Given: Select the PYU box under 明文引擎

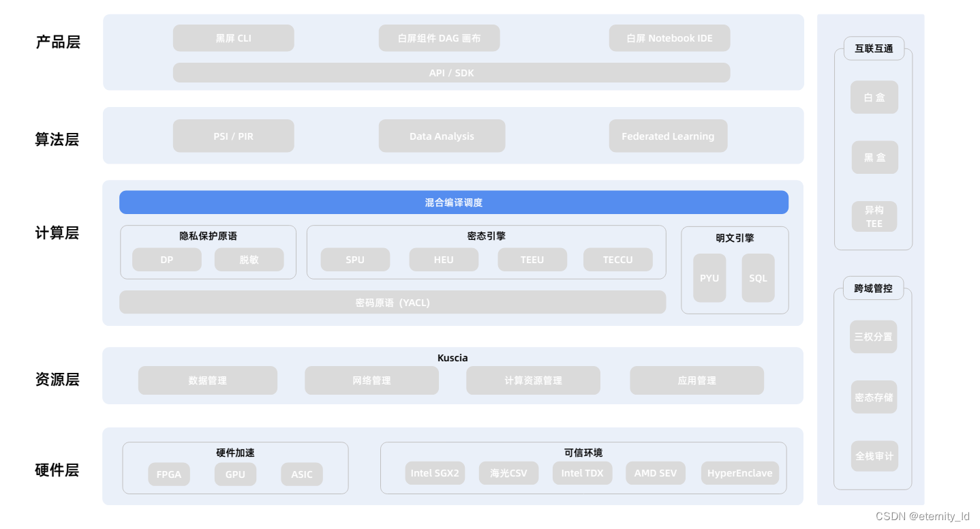Looking at the screenshot, I should [x=709, y=278].
